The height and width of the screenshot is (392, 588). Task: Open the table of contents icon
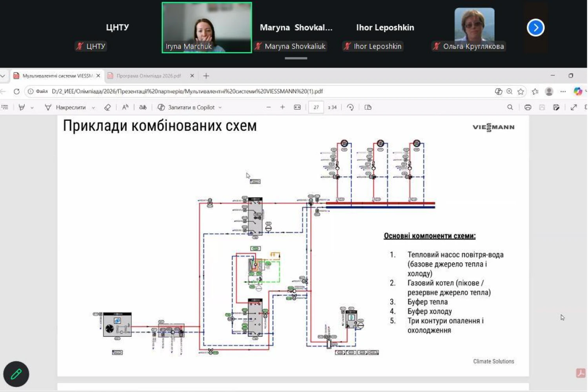5,107
